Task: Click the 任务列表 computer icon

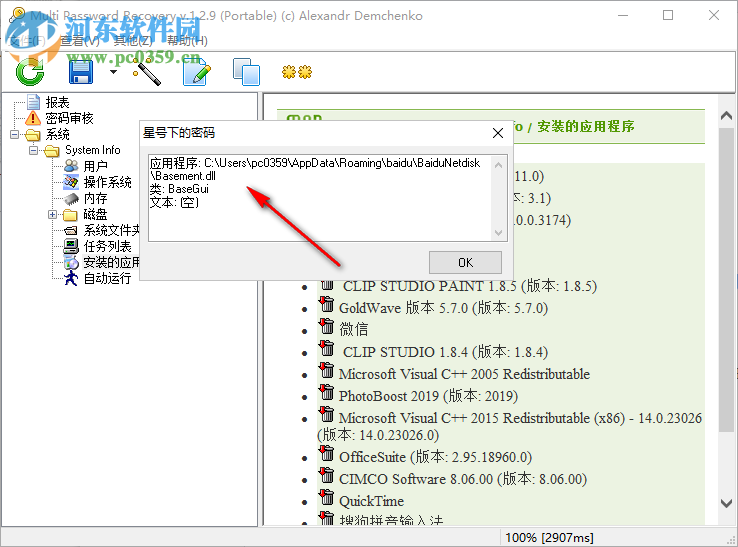Action: pyautogui.click(x=71, y=246)
